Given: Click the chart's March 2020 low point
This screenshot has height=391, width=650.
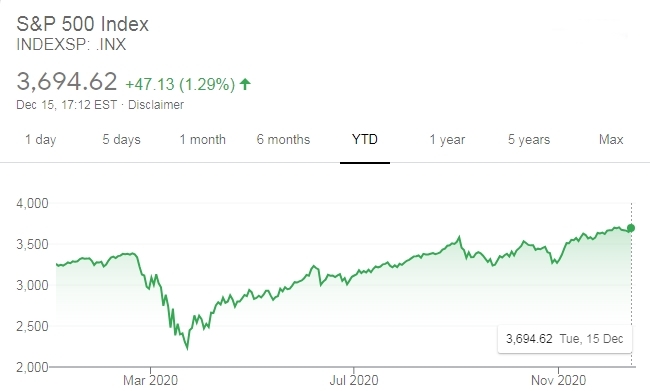Looking at the screenshot, I should click(187, 348).
